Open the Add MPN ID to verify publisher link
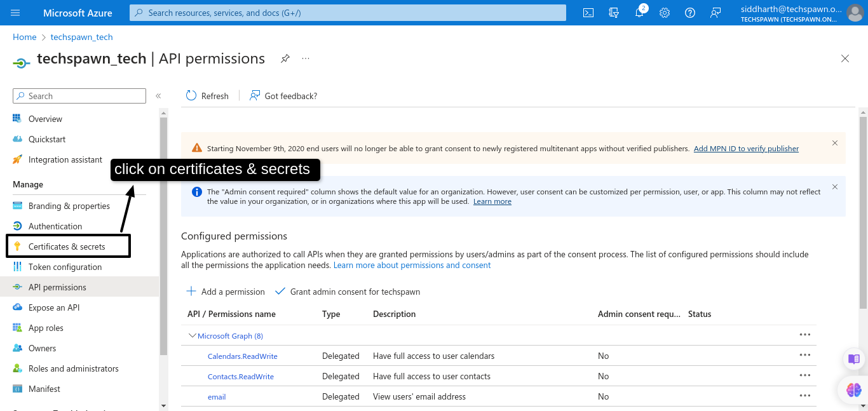Screen dimensions: 868x411 click(x=746, y=149)
